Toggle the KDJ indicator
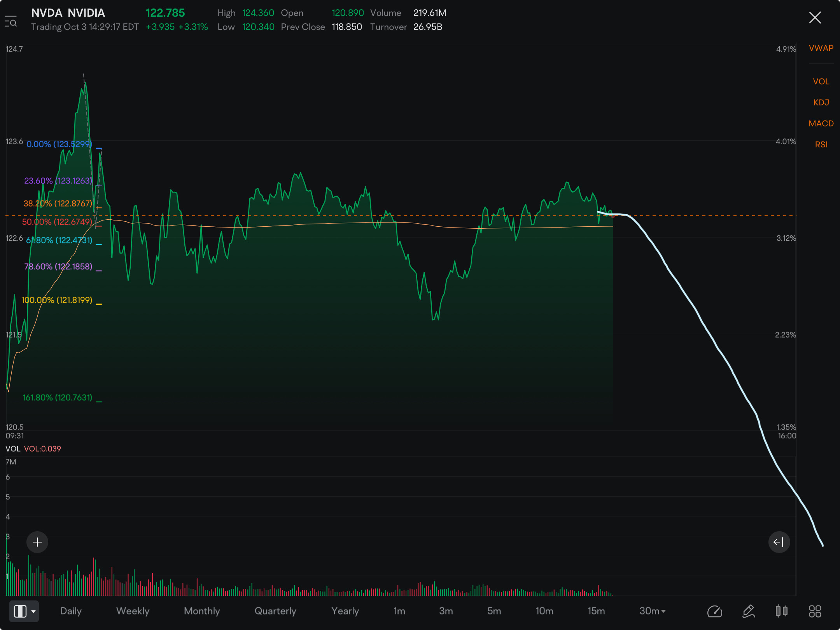Screen dimensions: 840x630 point(821,103)
